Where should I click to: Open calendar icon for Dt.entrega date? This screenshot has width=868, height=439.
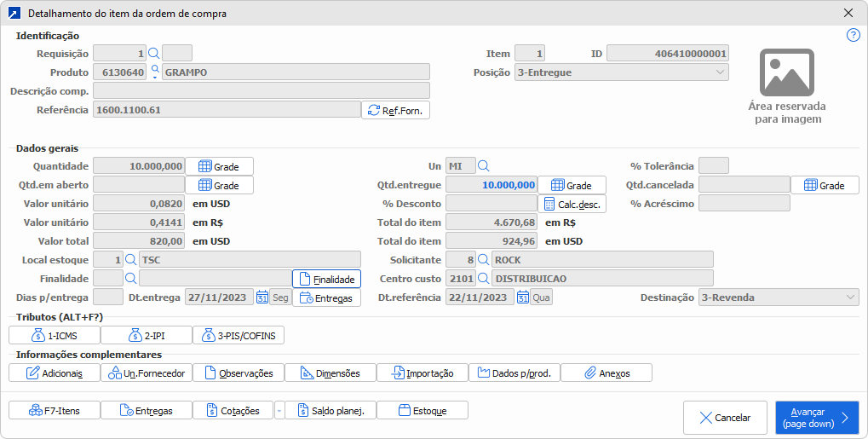click(x=262, y=297)
